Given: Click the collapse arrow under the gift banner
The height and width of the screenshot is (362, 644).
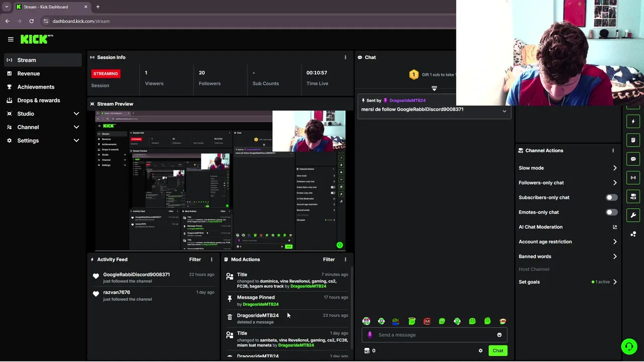Looking at the screenshot, I should (434, 88).
